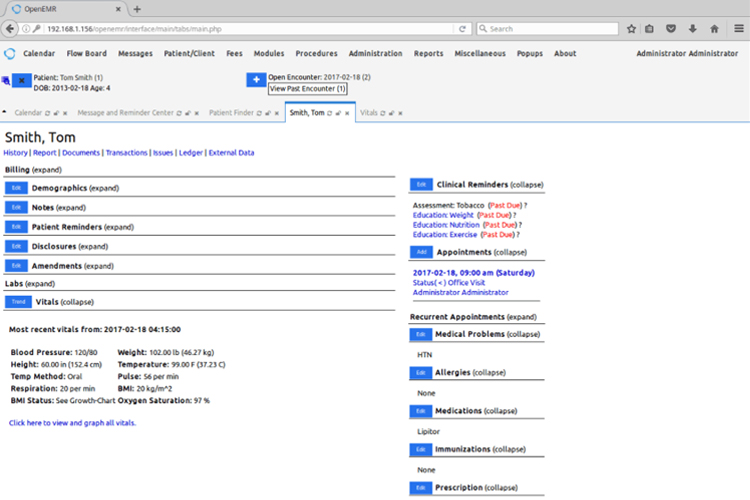
Task: Open the Administration menu
Action: click(x=375, y=53)
